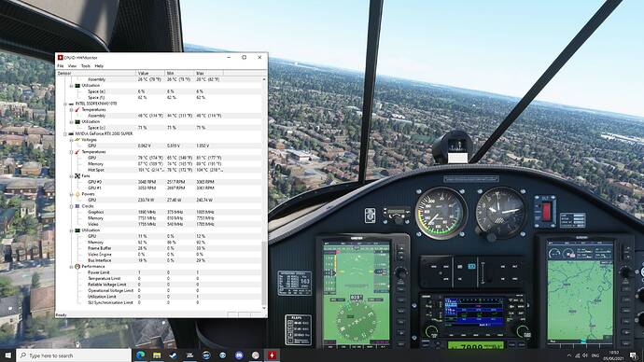Click the Value column header
644x362 pixels.
click(150, 73)
